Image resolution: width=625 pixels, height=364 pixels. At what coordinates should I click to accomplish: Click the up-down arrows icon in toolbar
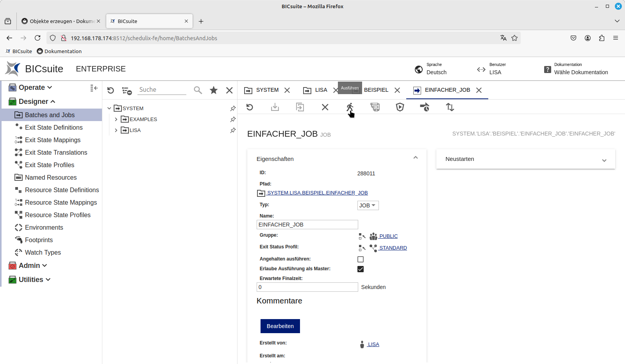point(450,107)
